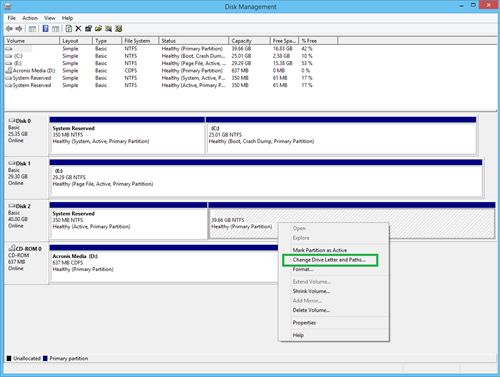Choose Change Drive Letter and Paths

(330, 260)
